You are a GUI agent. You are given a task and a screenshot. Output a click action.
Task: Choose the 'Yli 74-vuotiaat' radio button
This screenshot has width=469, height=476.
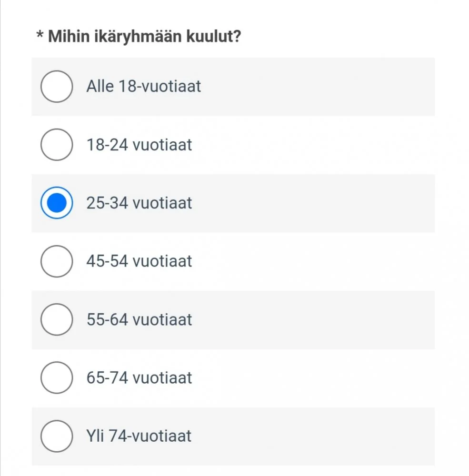click(x=57, y=436)
